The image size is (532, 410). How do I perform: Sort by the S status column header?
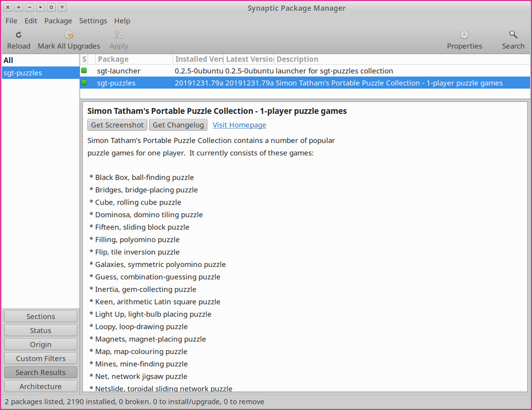tap(84, 59)
